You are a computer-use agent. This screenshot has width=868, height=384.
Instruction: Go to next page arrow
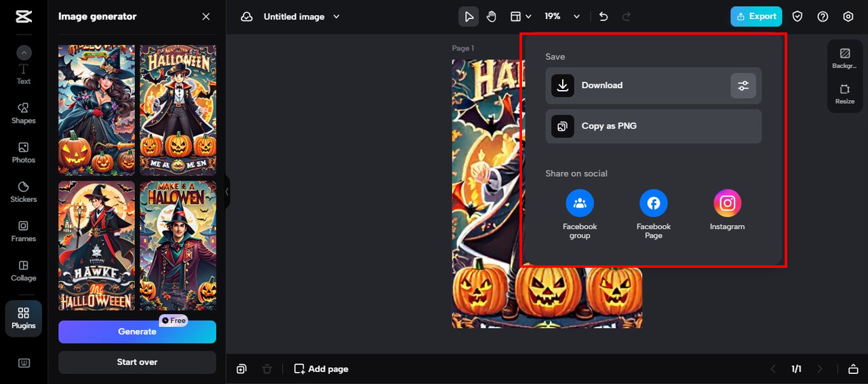(820, 369)
